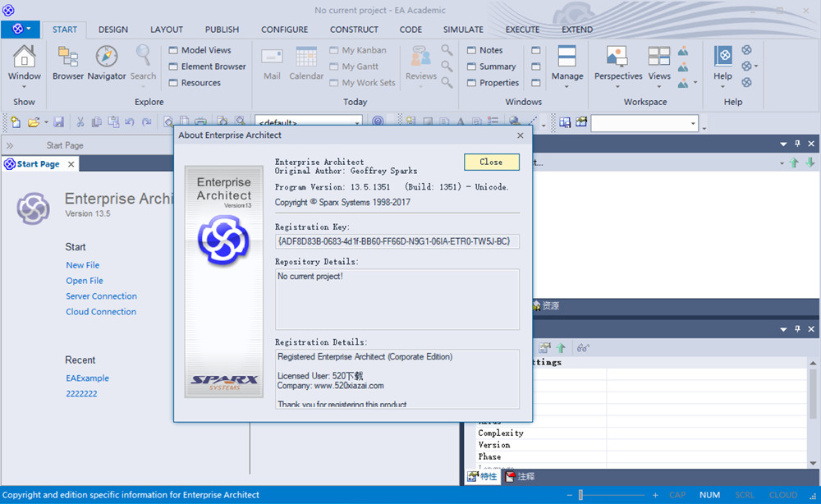Click the glasses icon in properties panel

(x=583, y=347)
